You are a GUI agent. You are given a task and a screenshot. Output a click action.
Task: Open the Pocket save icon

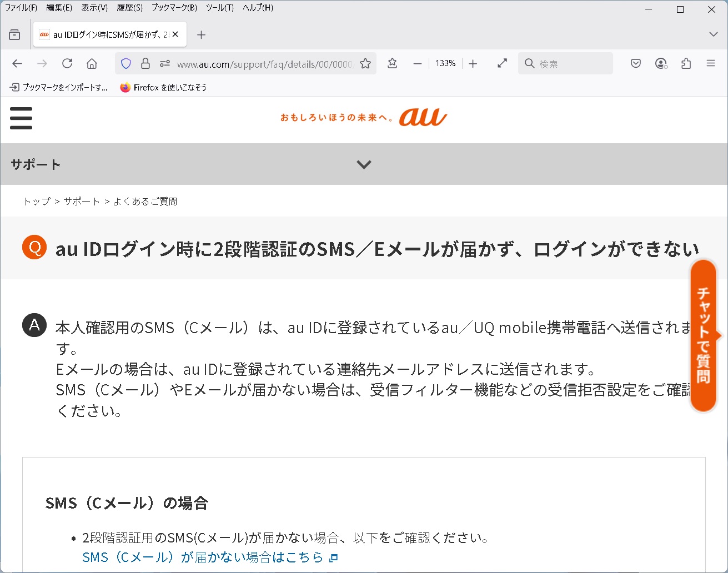point(636,64)
